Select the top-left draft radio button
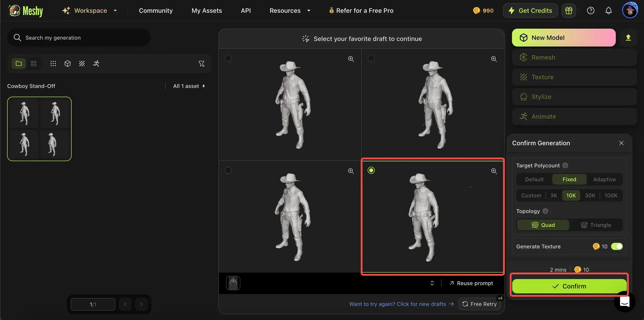644x320 pixels. click(228, 58)
